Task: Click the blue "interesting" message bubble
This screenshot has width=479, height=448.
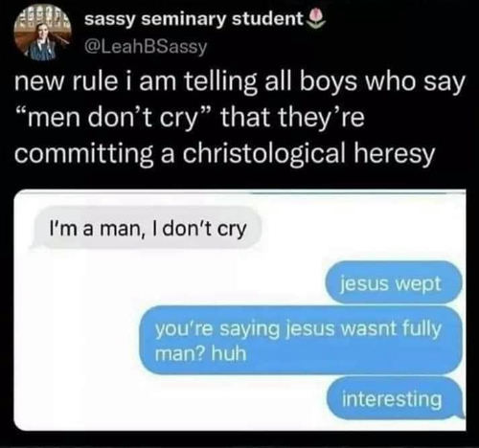Action: click(x=395, y=398)
